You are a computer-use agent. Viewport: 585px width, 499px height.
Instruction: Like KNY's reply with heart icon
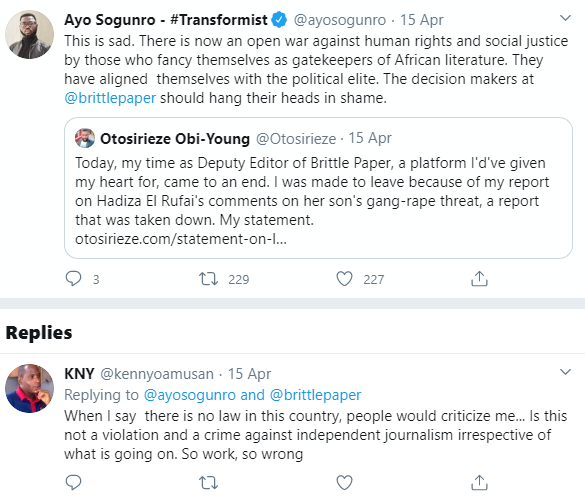[344, 482]
